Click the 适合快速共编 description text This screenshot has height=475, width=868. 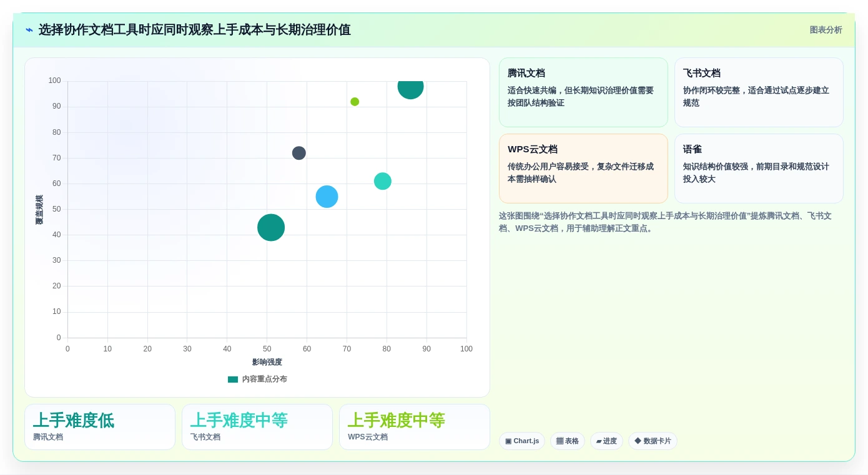581,97
